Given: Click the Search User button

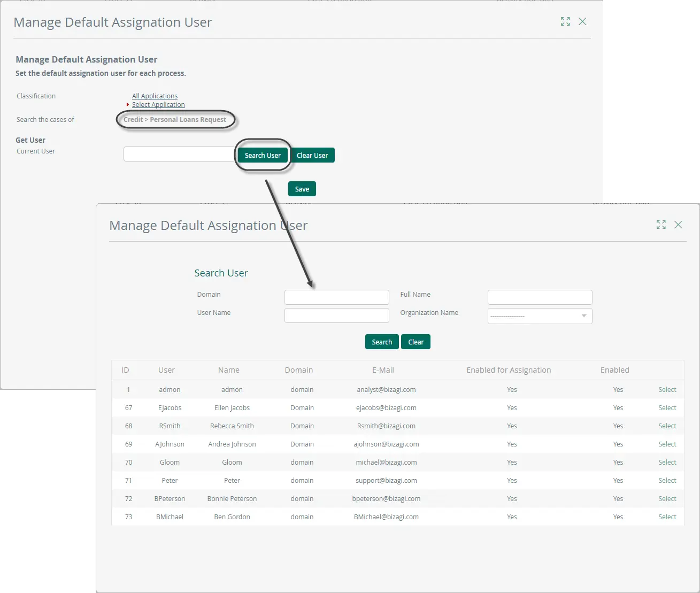Looking at the screenshot, I should 263,156.
